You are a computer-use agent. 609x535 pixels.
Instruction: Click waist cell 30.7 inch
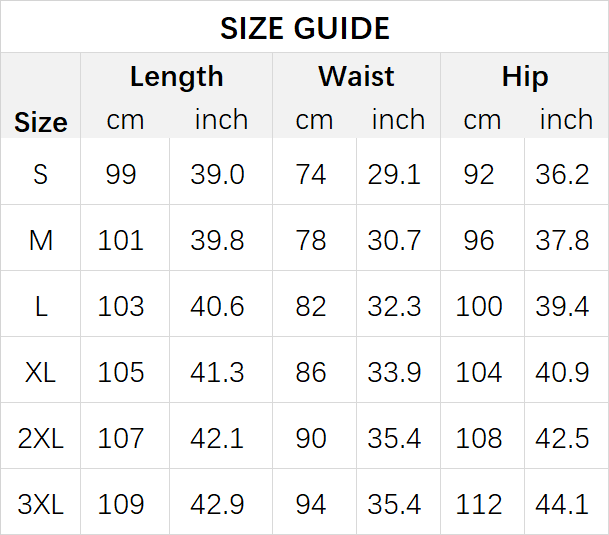394,240
